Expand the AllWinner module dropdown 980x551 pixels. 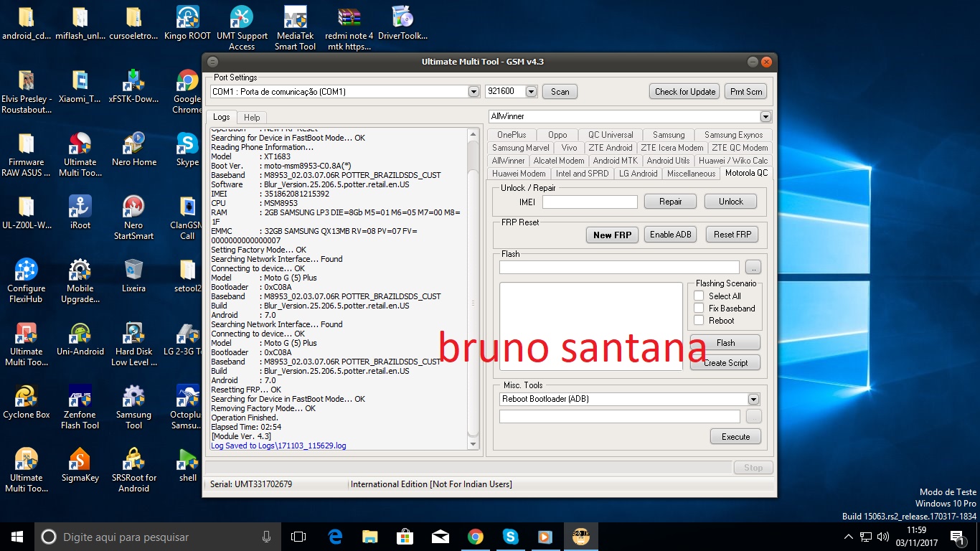point(765,116)
